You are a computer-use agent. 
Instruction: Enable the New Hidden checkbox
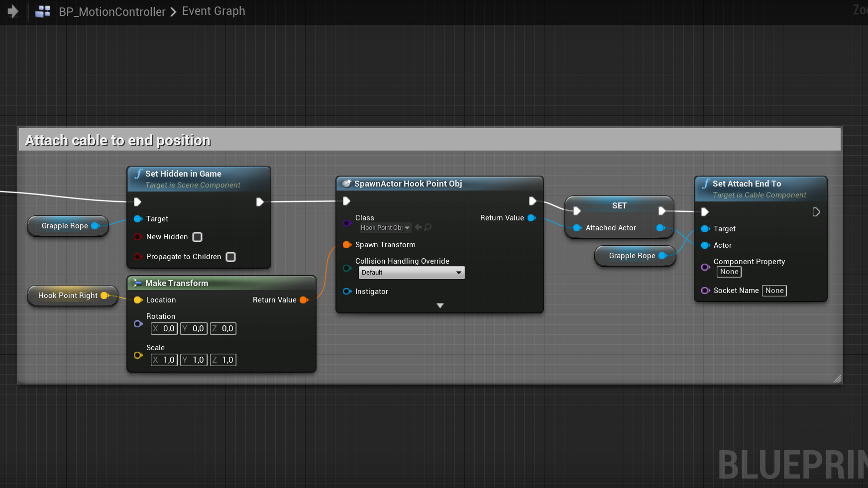(198, 237)
